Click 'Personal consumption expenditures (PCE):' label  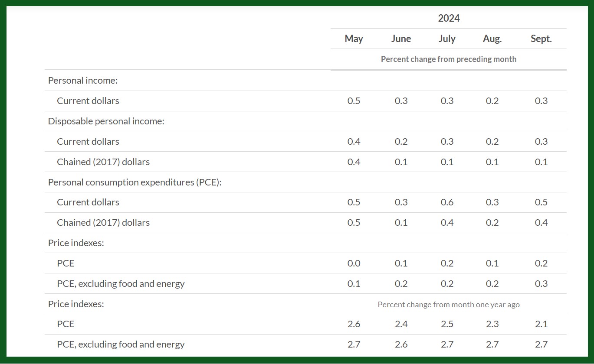tap(135, 182)
